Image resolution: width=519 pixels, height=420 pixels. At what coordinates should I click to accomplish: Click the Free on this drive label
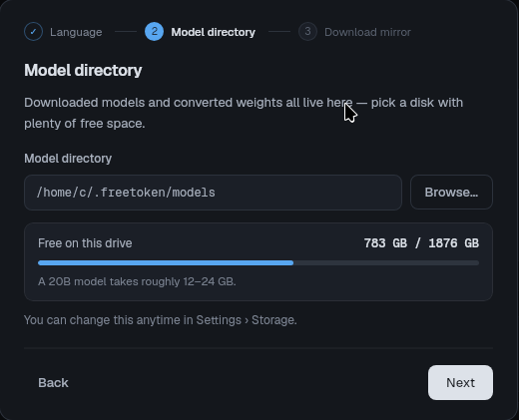[x=85, y=243]
